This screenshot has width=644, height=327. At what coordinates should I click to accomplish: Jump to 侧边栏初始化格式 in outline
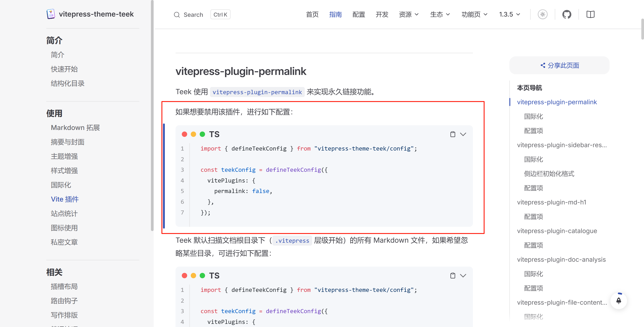(549, 174)
